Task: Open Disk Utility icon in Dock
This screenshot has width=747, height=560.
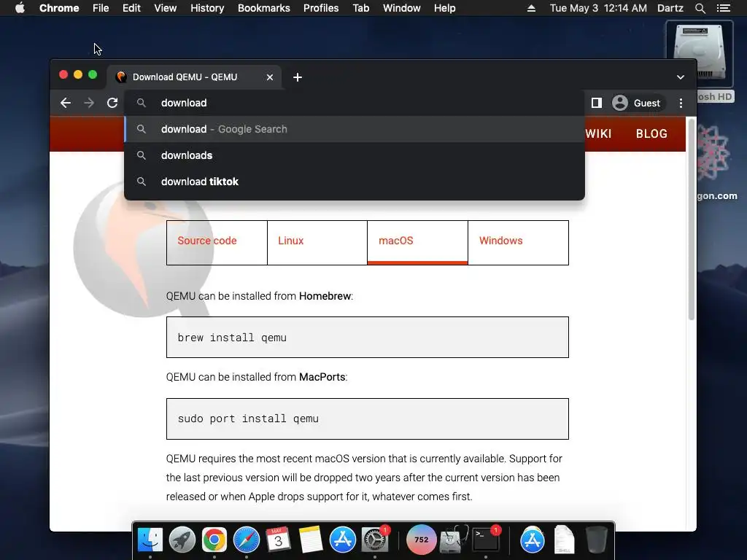Action: click(x=454, y=540)
